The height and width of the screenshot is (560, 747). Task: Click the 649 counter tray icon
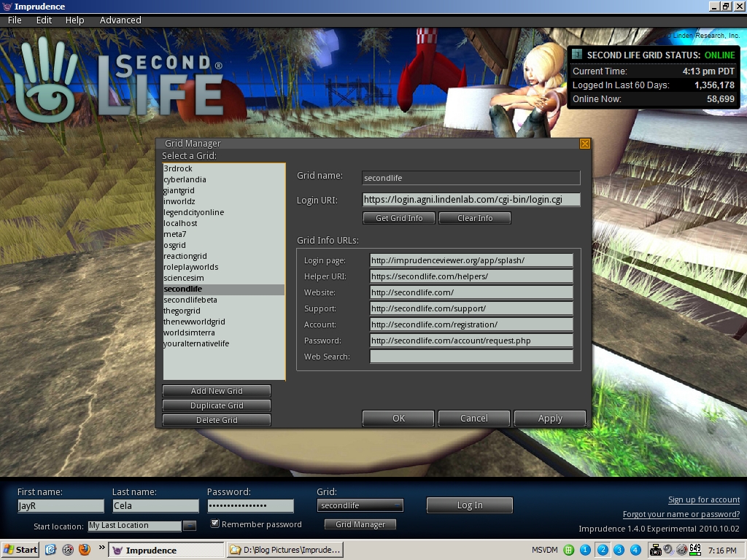(x=695, y=550)
